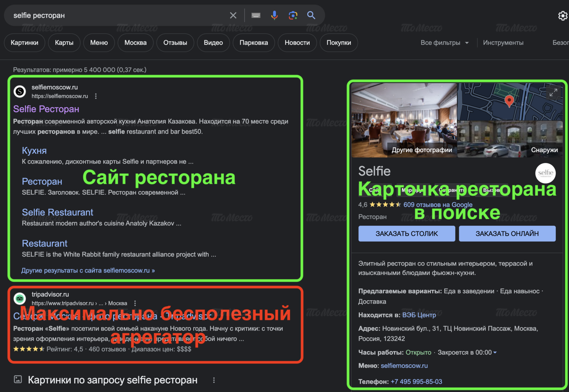Viewport: 569px width, 392px height.
Task: Click the round Selfie logo in the knowledge card
Action: click(545, 173)
